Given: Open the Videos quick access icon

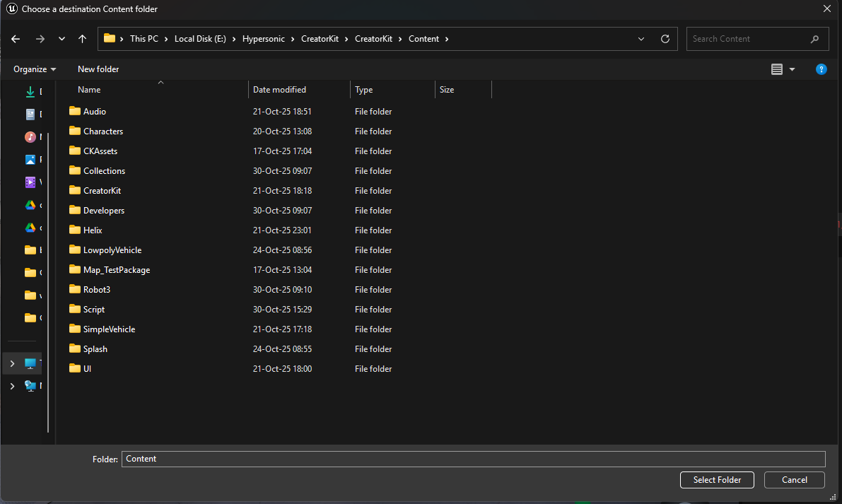Looking at the screenshot, I should pos(30,182).
